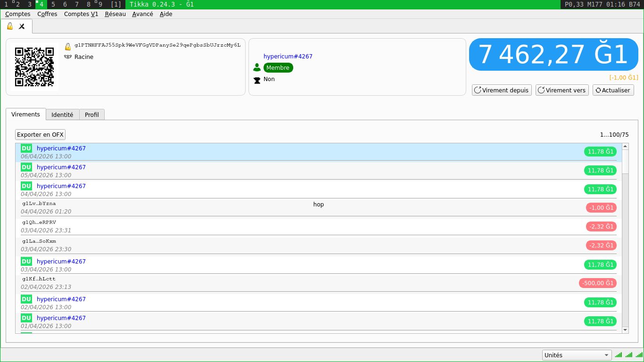Click the account QR code image

[34, 67]
